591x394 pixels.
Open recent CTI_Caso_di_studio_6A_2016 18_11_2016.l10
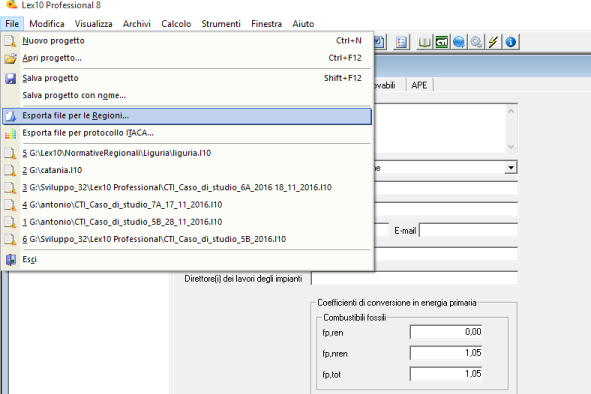(187, 187)
